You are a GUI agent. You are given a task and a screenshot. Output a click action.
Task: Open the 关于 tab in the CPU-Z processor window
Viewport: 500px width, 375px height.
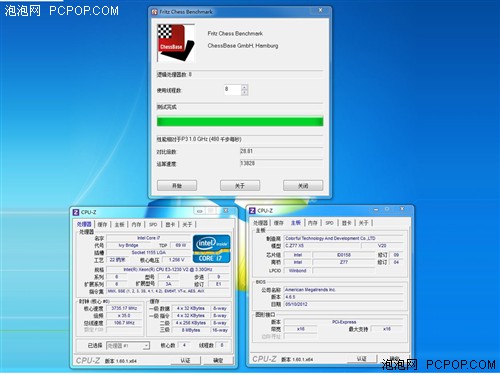(187, 225)
